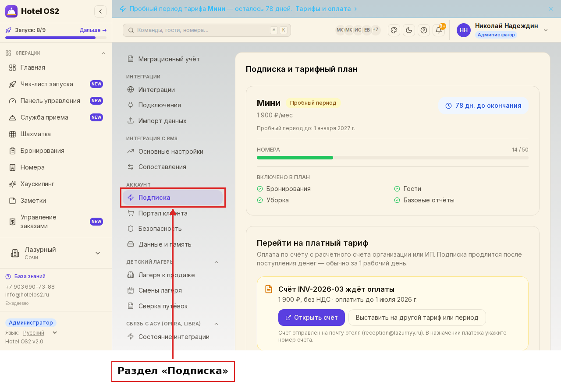Open Управление заказами

coord(56,222)
